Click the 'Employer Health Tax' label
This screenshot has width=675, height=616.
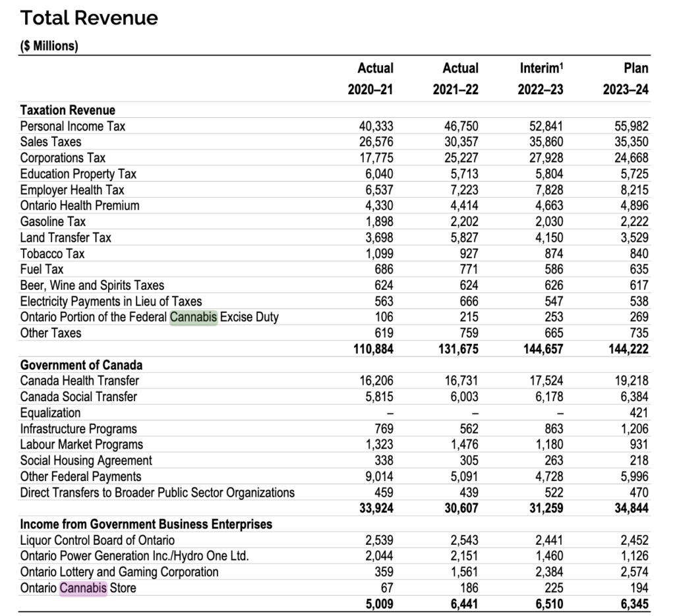point(73,190)
